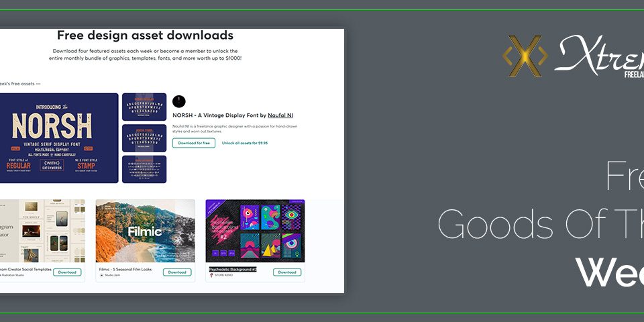Click the Studio 2am author name

click(111, 275)
